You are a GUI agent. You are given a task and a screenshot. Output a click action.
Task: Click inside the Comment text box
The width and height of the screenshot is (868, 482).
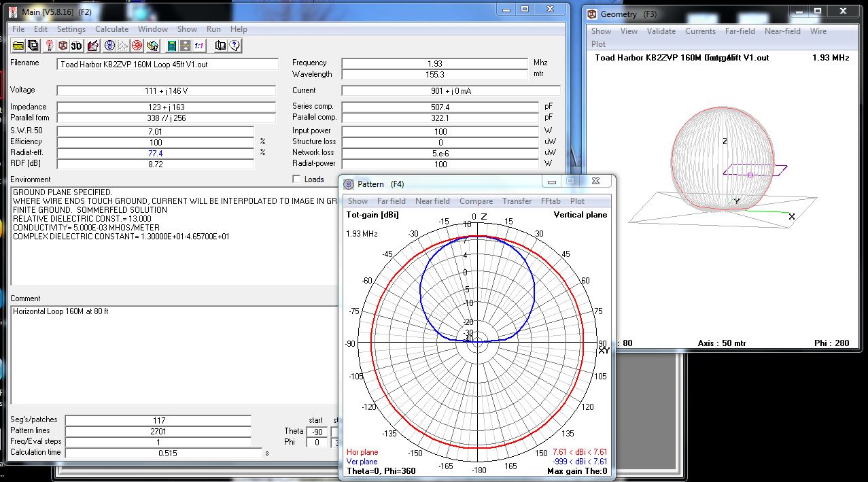[175, 355]
